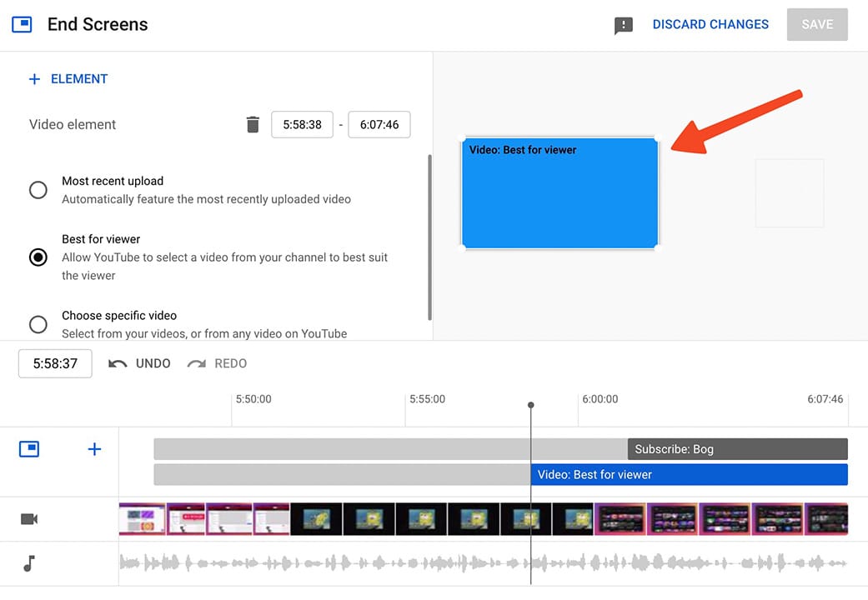This screenshot has height=600, width=868.
Task: Click Discard Changes
Action: point(710,24)
